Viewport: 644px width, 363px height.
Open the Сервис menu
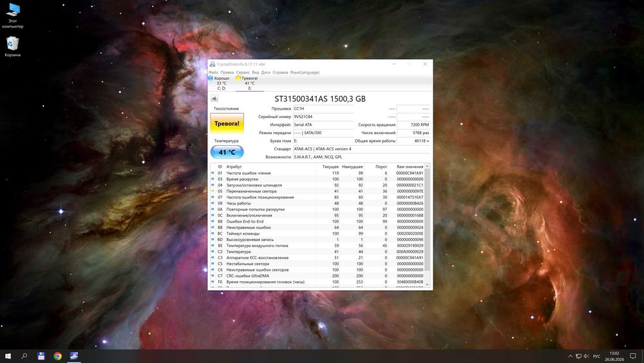point(243,72)
